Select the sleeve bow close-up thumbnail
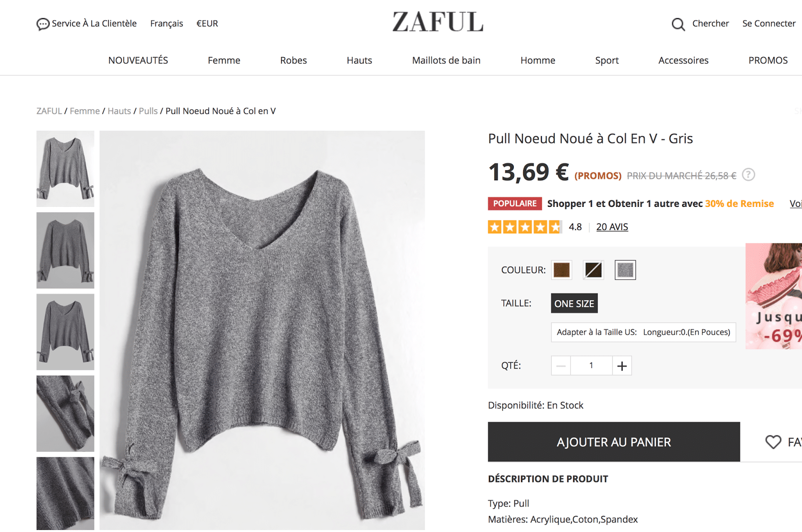 coord(65,414)
